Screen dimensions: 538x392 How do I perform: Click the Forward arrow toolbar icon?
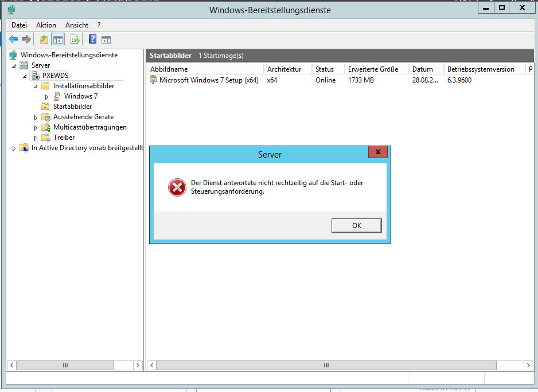pyautogui.click(x=26, y=40)
